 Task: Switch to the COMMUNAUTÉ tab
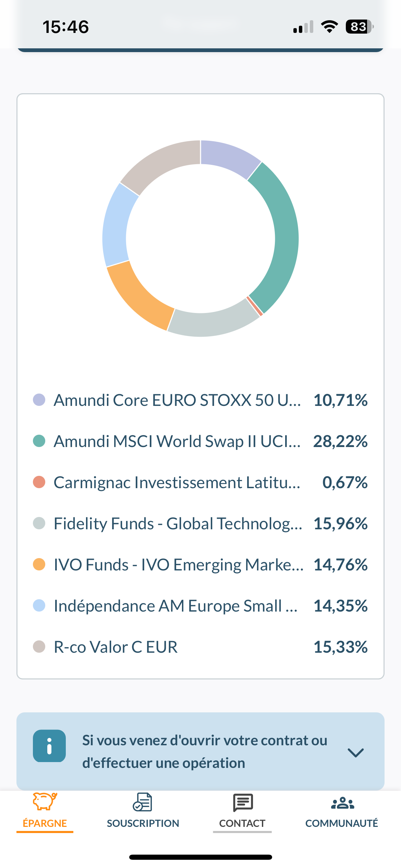coord(341,823)
